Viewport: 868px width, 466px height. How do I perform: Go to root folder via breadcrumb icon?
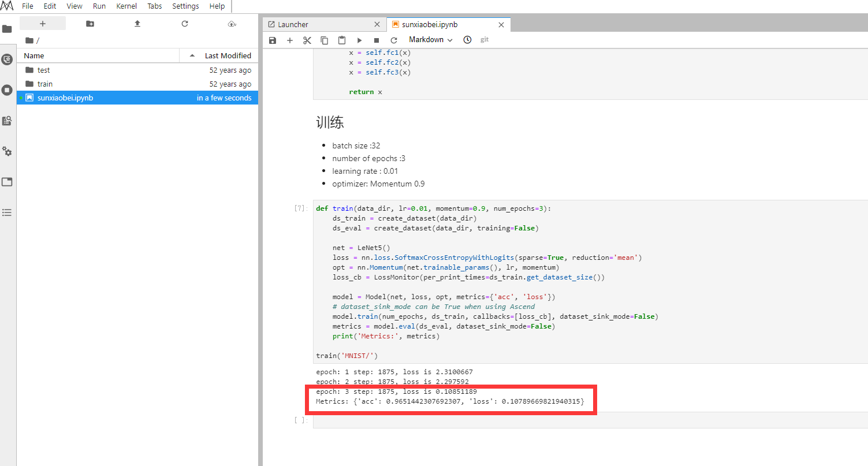(x=29, y=40)
